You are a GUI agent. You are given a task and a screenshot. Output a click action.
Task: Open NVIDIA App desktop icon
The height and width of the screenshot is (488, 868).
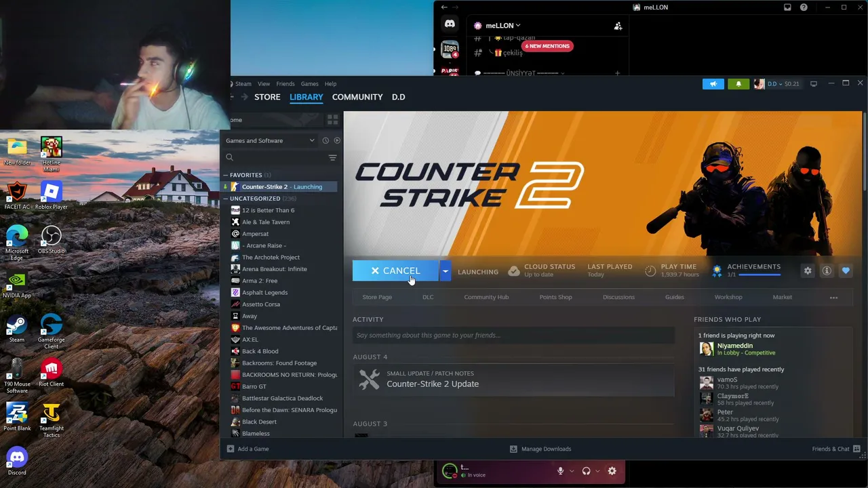(17, 285)
